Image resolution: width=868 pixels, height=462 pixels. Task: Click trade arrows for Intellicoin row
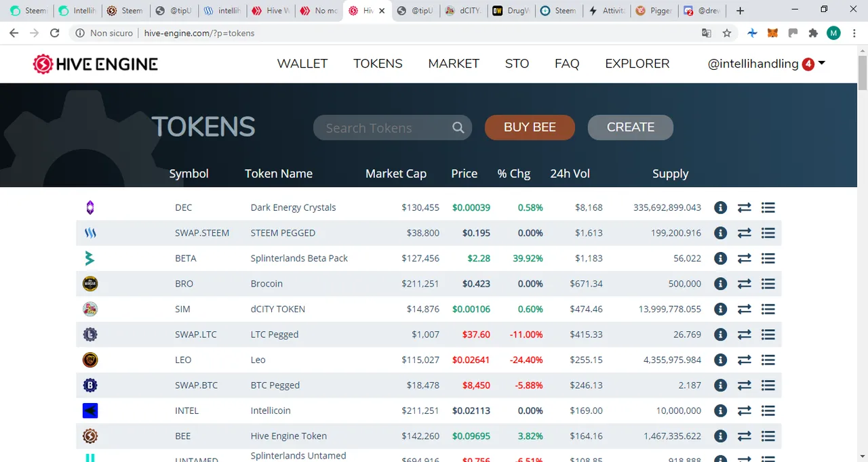pyautogui.click(x=745, y=411)
